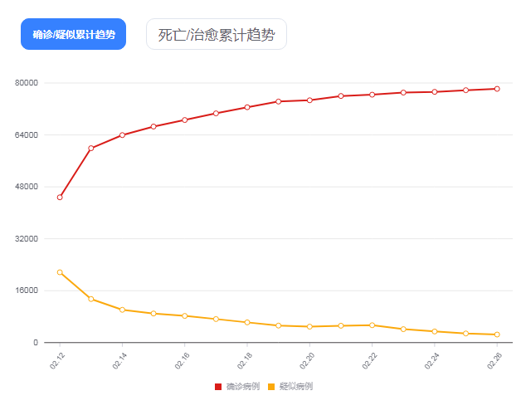Click the 80000 y-axis label
The width and height of the screenshot is (526, 420).
coord(27,83)
